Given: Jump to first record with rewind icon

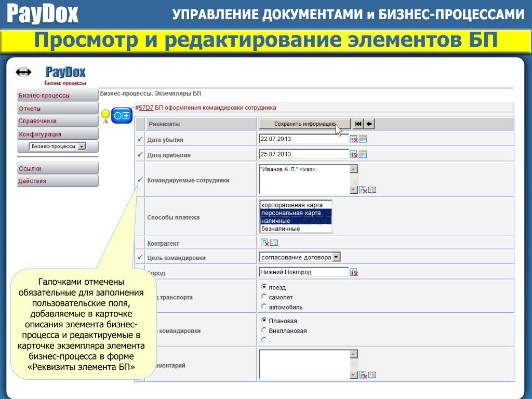Looking at the screenshot, I should click(358, 124).
